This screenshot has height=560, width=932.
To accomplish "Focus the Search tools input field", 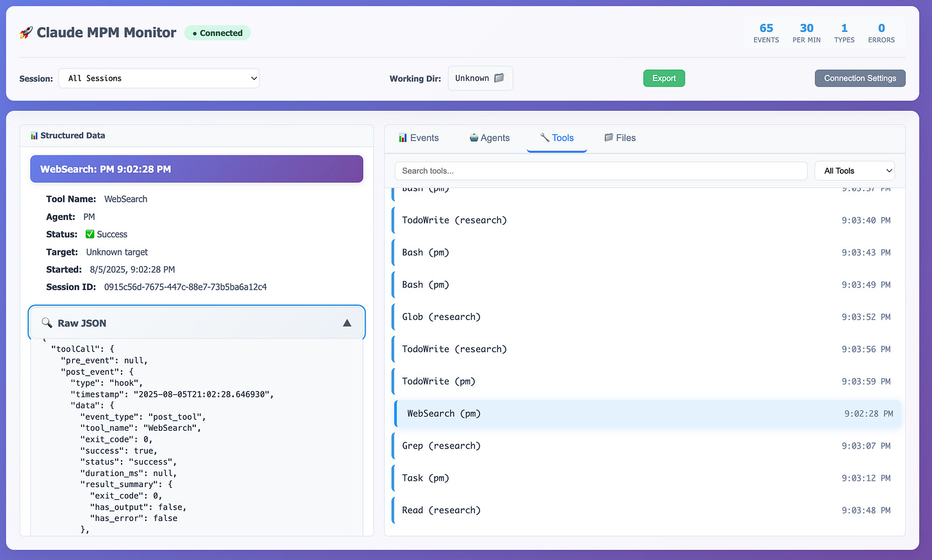I will pyautogui.click(x=601, y=171).
